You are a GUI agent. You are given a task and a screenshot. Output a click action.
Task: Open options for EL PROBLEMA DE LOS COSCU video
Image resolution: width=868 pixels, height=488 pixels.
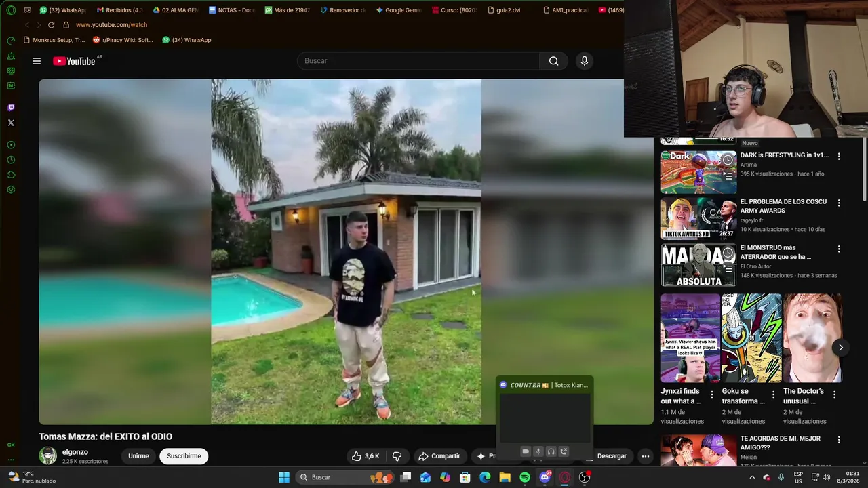(x=839, y=203)
